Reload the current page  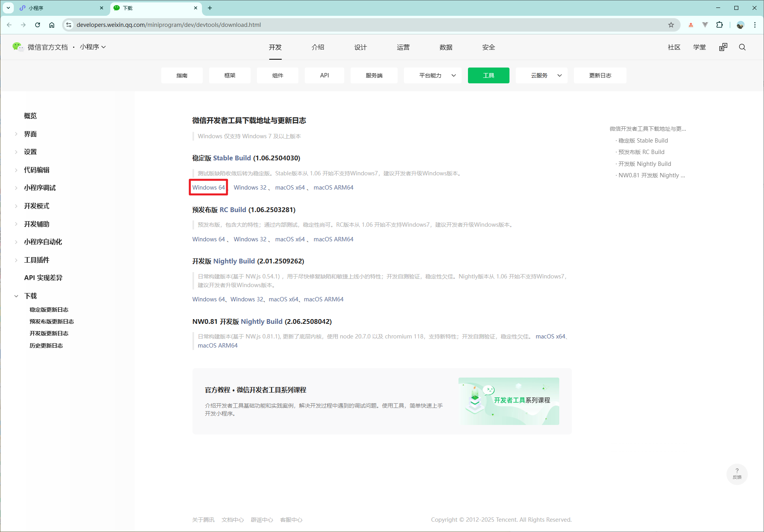[x=38, y=25]
